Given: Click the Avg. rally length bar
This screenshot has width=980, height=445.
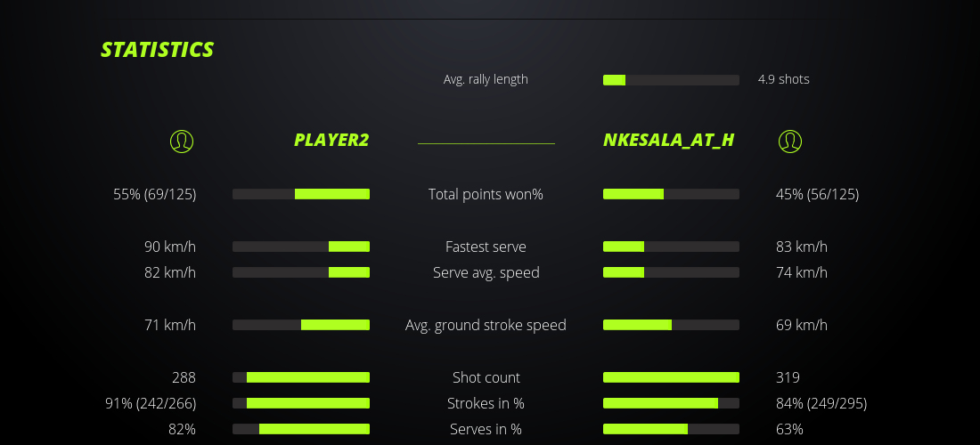Looking at the screenshot, I should point(671,80).
